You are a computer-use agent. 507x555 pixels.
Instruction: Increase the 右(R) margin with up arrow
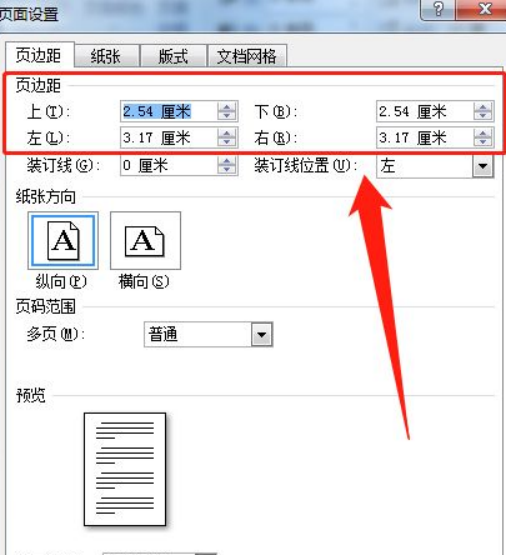[x=483, y=133]
